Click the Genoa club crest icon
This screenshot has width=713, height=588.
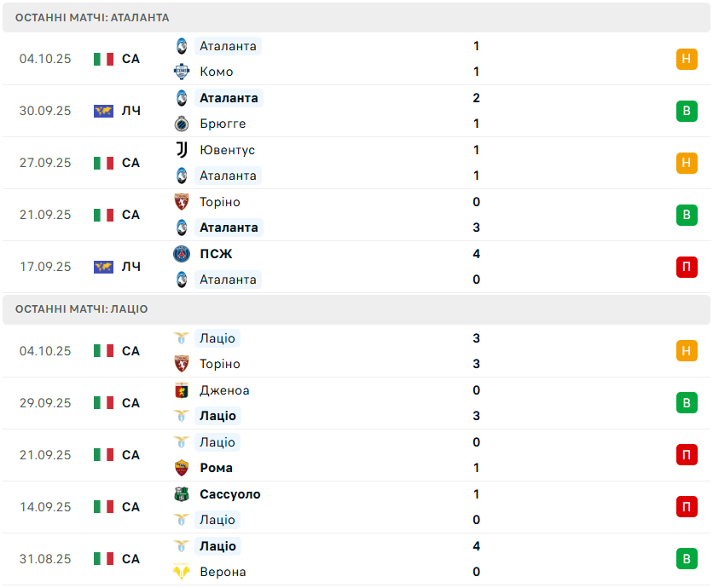point(181,390)
